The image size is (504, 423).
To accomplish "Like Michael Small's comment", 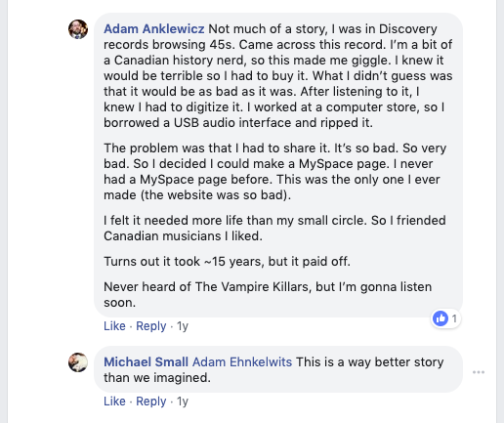I will (x=114, y=402).
